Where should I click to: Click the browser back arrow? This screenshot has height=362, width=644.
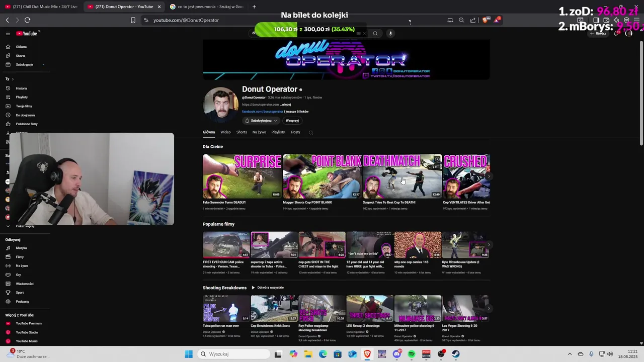7,20
